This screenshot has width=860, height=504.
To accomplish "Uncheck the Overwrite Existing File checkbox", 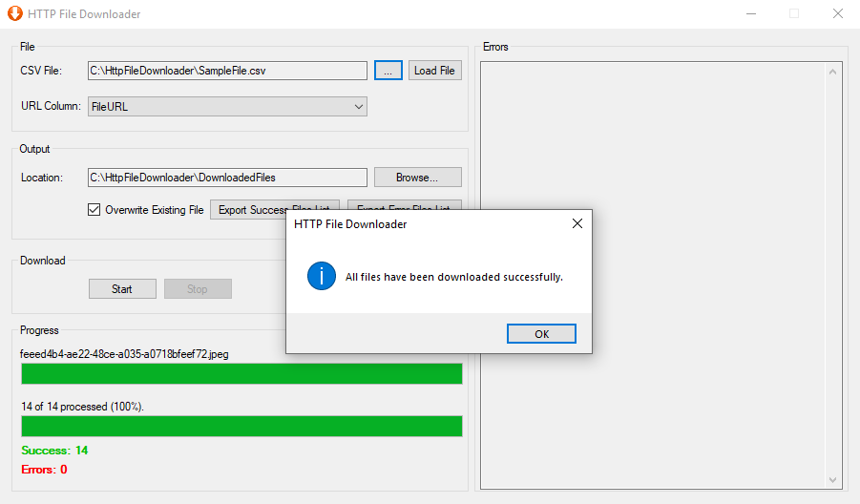I will (x=94, y=210).
